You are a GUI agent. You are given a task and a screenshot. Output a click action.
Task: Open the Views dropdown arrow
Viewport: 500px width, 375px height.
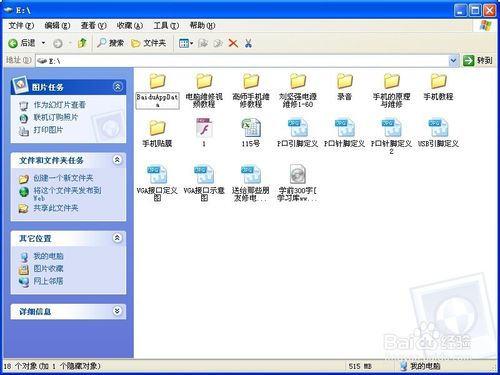pos(192,43)
